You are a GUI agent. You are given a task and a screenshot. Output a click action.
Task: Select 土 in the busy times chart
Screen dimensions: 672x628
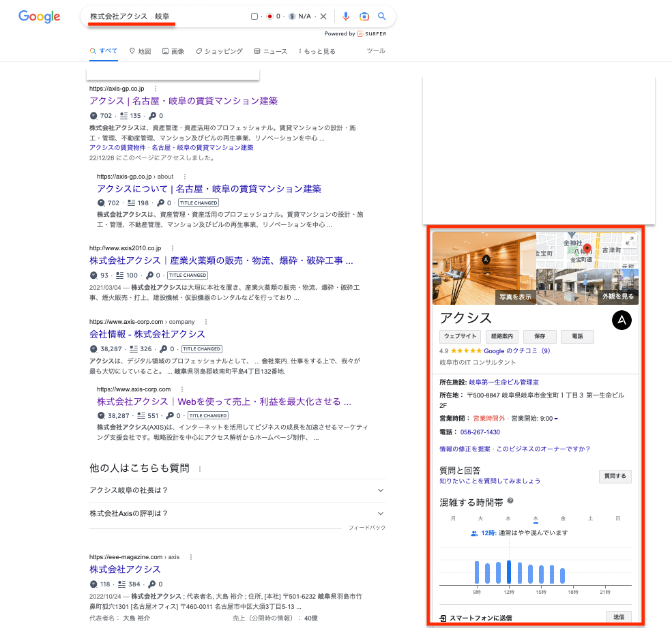(590, 518)
